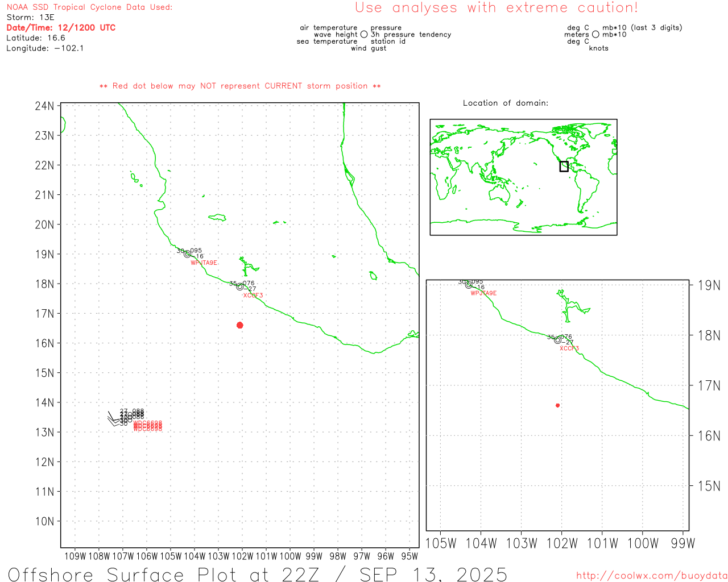Click the '109W' longitude axis label
Image resolution: width=728 pixels, height=582 pixels.
(75, 556)
